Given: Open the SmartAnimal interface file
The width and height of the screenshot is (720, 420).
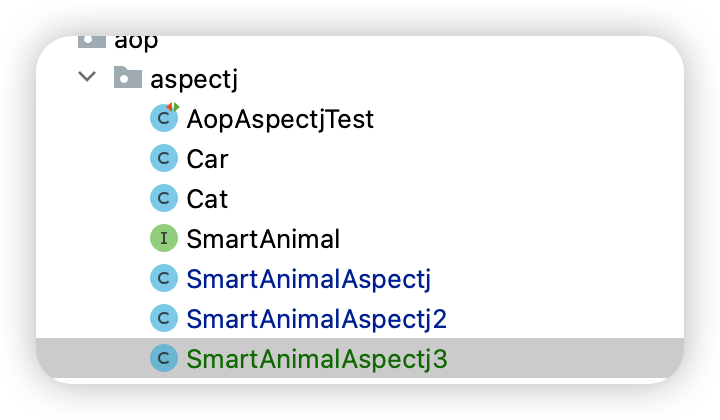Looking at the screenshot, I should click(x=263, y=239).
